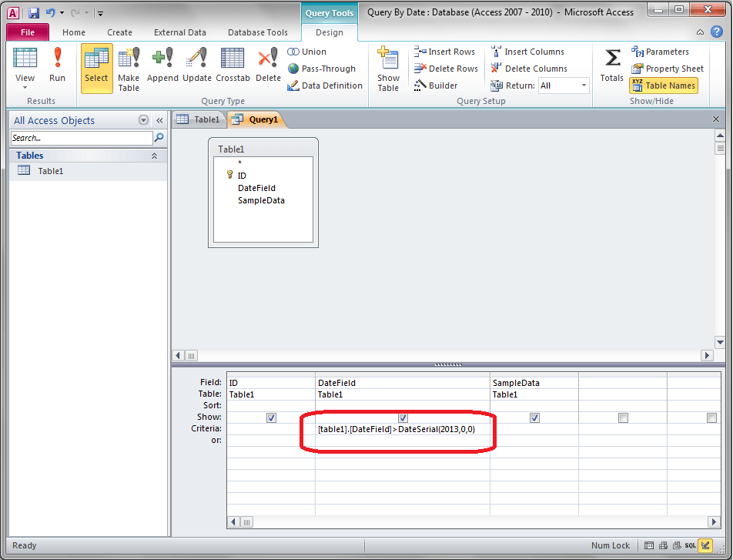Click Insert Rows in Query Setup
The image size is (733, 560).
(444, 52)
